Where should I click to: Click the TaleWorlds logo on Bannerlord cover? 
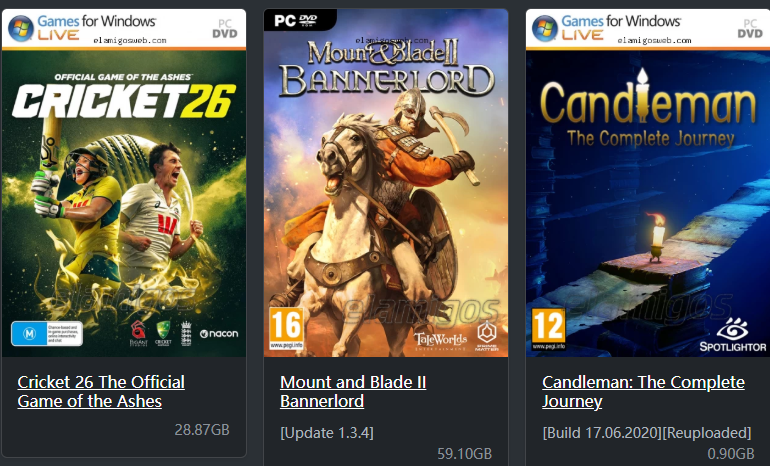440,341
